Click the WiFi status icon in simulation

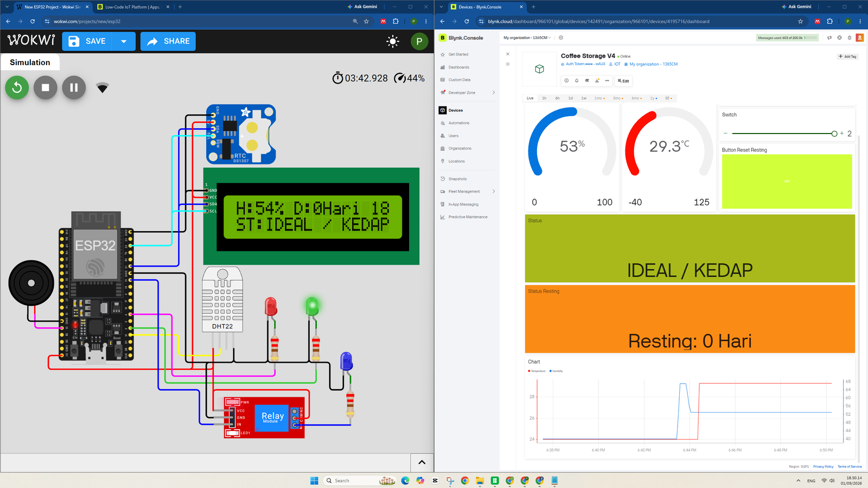tap(103, 88)
